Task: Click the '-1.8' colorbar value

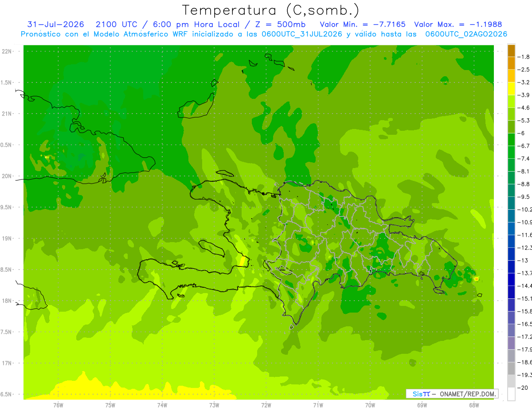Action: (524, 57)
